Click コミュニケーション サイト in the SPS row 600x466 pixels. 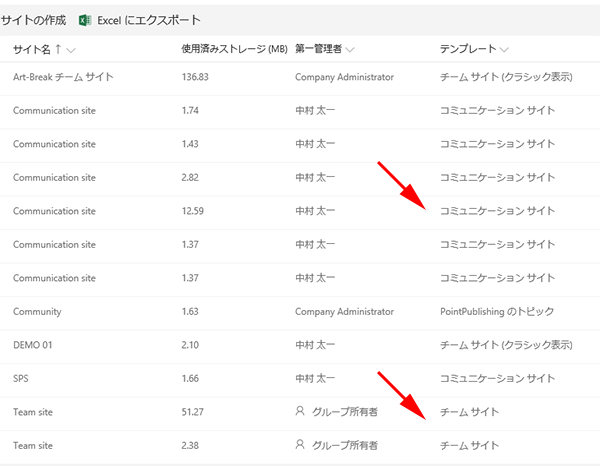point(497,378)
